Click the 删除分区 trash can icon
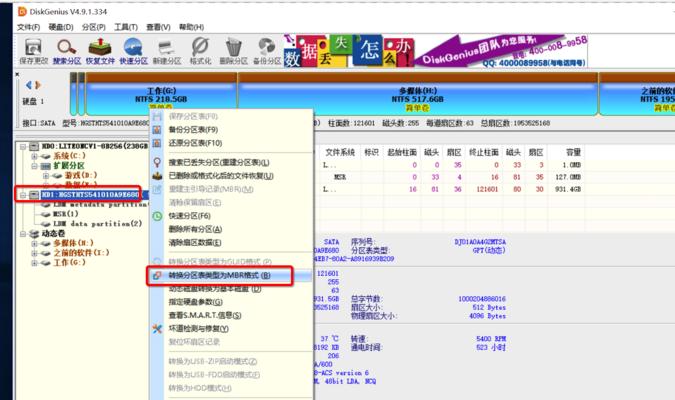This screenshot has height=400, width=675. 233,52
